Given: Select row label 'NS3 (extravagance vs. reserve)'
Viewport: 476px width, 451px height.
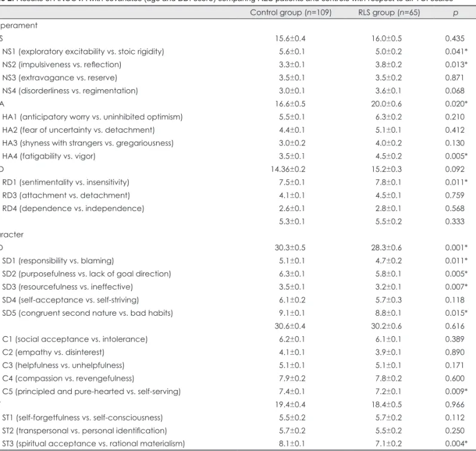Looking at the screenshot, I should [x=60, y=78].
